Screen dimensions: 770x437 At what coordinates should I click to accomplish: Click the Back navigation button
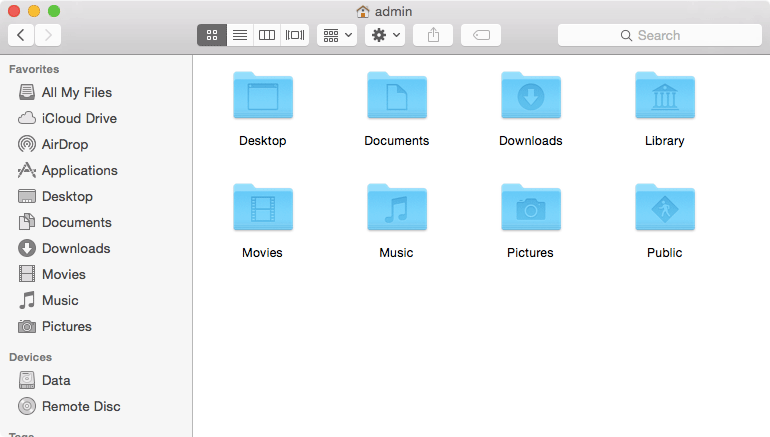[x=21, y=35]
